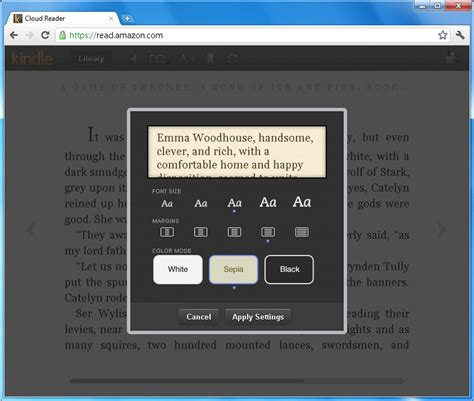This screenshot has width=474, height=401.
Task: Cancel the view settings dialog
Action: tap(199, 317)
